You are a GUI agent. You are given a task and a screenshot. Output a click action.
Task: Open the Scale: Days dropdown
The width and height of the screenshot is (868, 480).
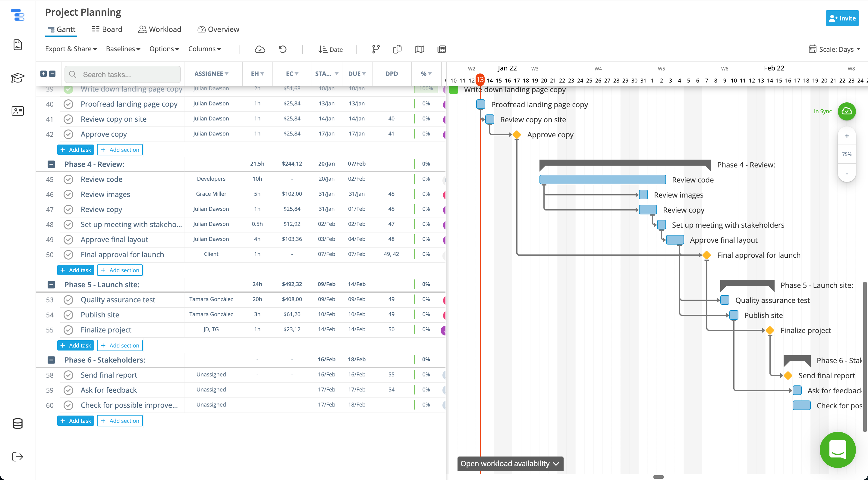pyautogui.click(x=834, y=49)
